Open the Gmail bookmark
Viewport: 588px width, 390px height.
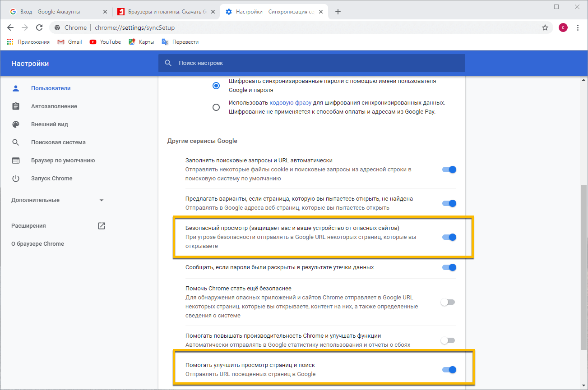[70, 42]
